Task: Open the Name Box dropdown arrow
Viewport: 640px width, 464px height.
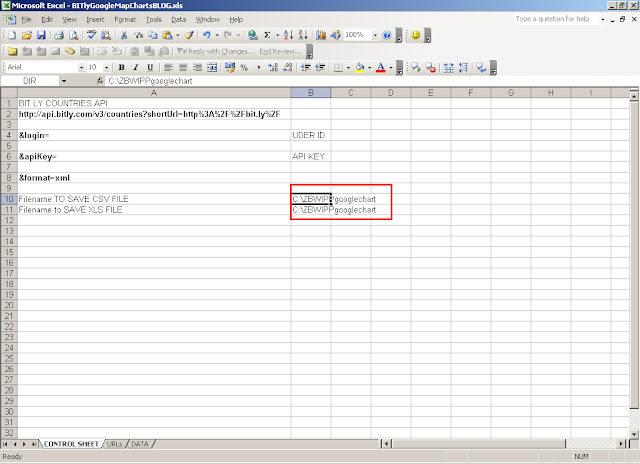Action: pyautogui.click(x=64, y=81)
